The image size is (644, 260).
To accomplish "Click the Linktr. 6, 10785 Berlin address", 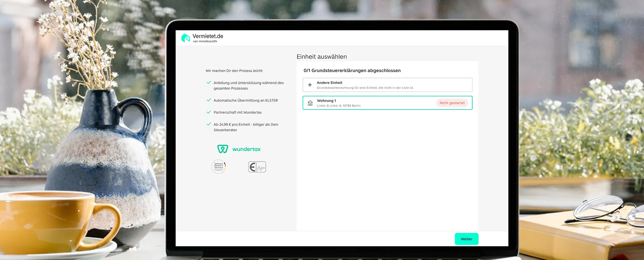I will 339,106.
